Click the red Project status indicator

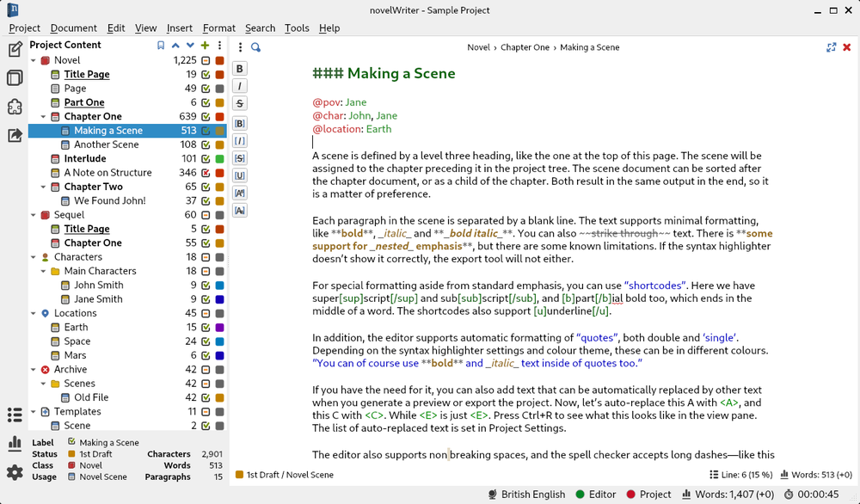(x=630, y=495)
